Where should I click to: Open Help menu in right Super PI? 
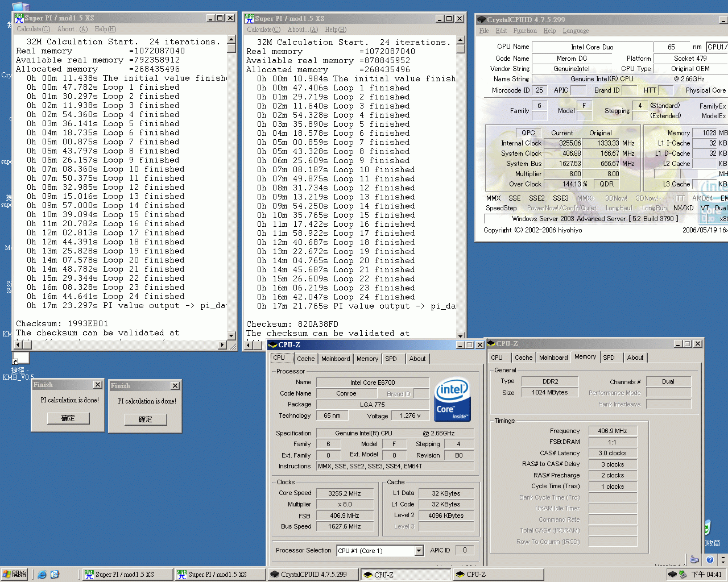336,30
